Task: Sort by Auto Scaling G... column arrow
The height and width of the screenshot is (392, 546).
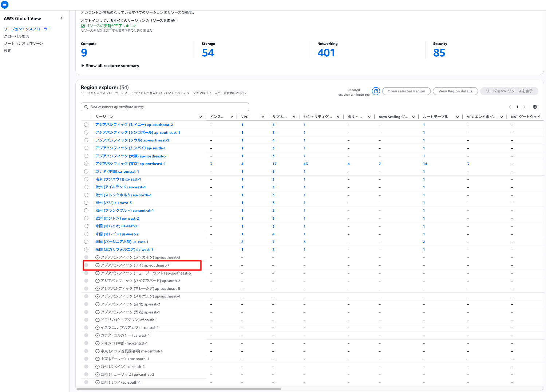Action: (x=414, y=117)
